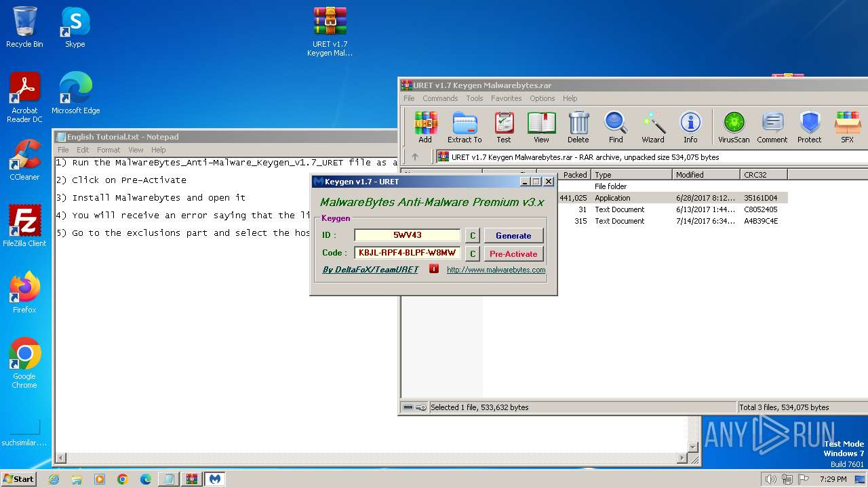Click the Code field with KBJL key
This screenshot has height=488, width=868.
(408, 253)
